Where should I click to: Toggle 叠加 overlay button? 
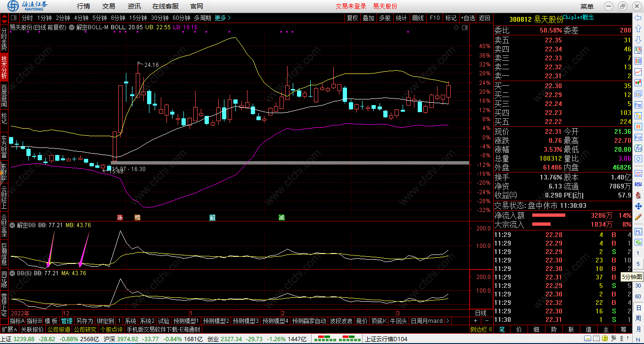[x=369, y=18]
